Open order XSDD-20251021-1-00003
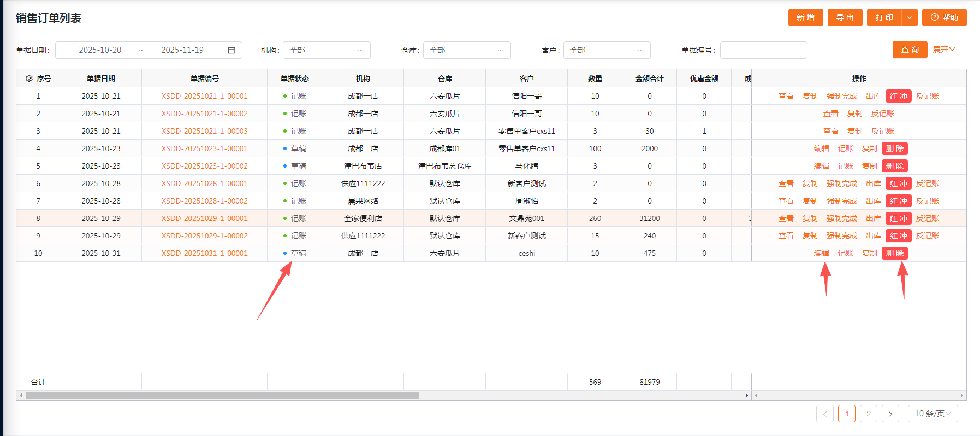Screen dimensions: 980x436 coord(205,131)
